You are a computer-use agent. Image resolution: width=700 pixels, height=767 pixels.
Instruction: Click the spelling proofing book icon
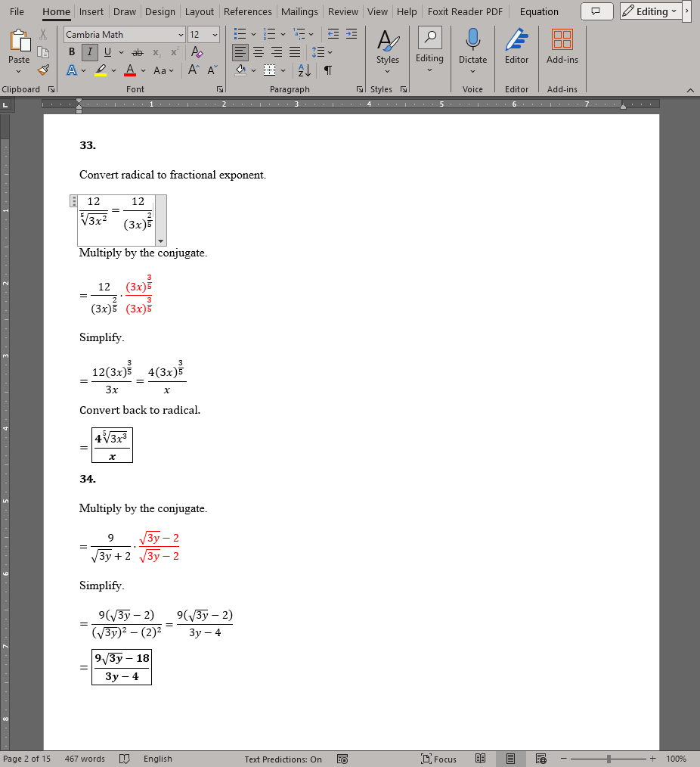click(x=125, y=759)
